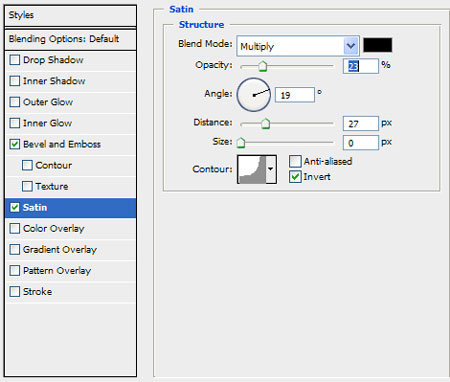Select the Styles panel header
The image size is (450, 382).
pos(70,15)
